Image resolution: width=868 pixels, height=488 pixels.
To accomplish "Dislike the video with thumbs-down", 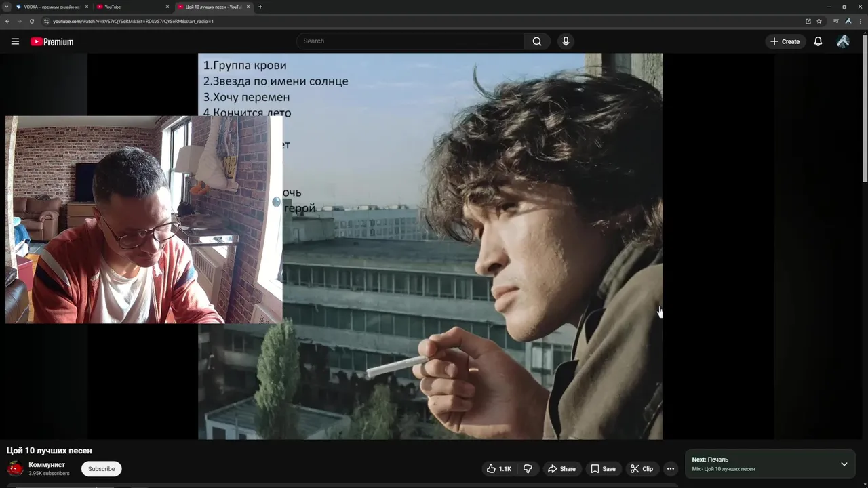I will 528,468.
